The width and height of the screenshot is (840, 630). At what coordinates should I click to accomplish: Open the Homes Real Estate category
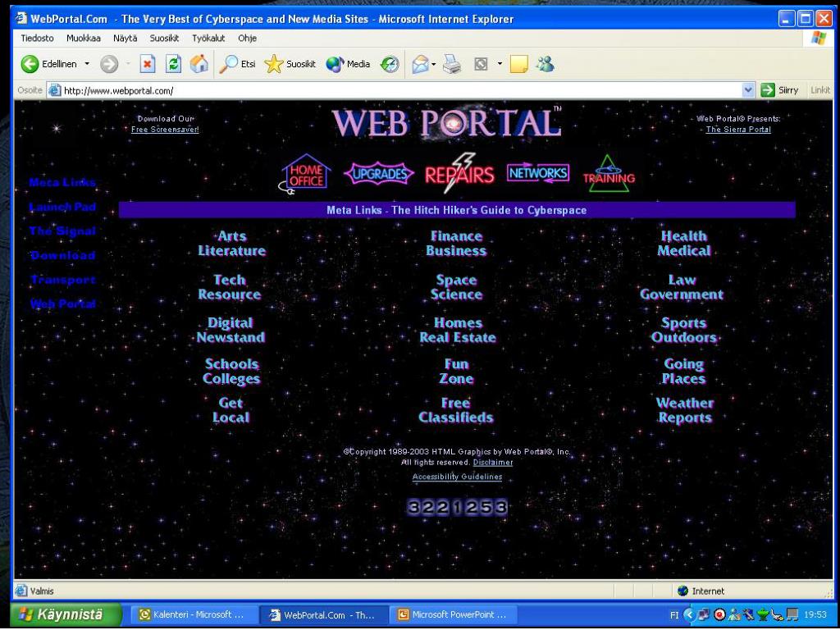point(458,330)
